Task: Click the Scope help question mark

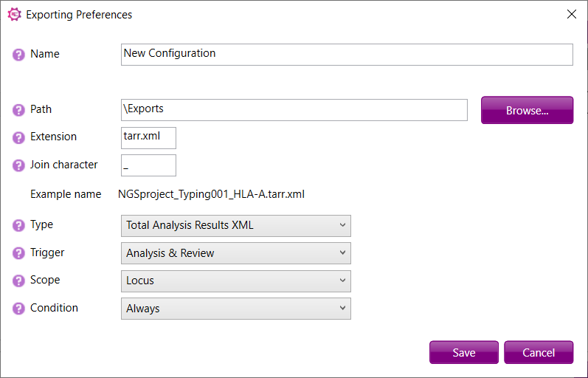Action: (x=18, y=281)
